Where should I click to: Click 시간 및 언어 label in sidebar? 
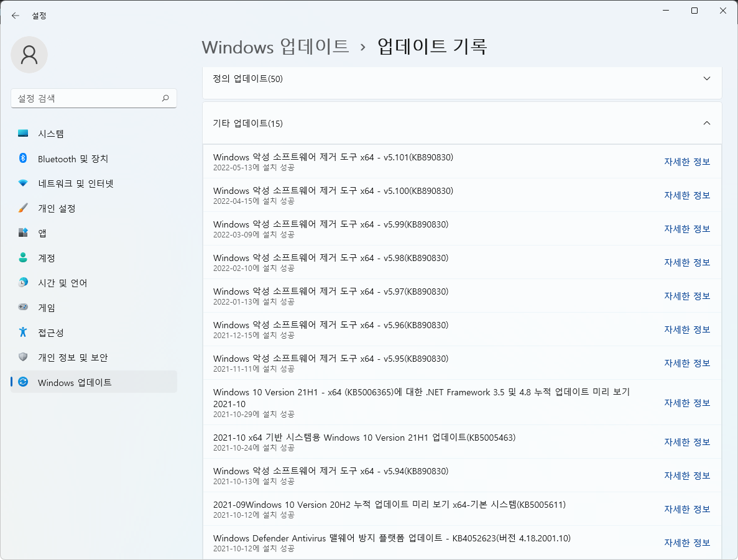(x=63, y=283)
